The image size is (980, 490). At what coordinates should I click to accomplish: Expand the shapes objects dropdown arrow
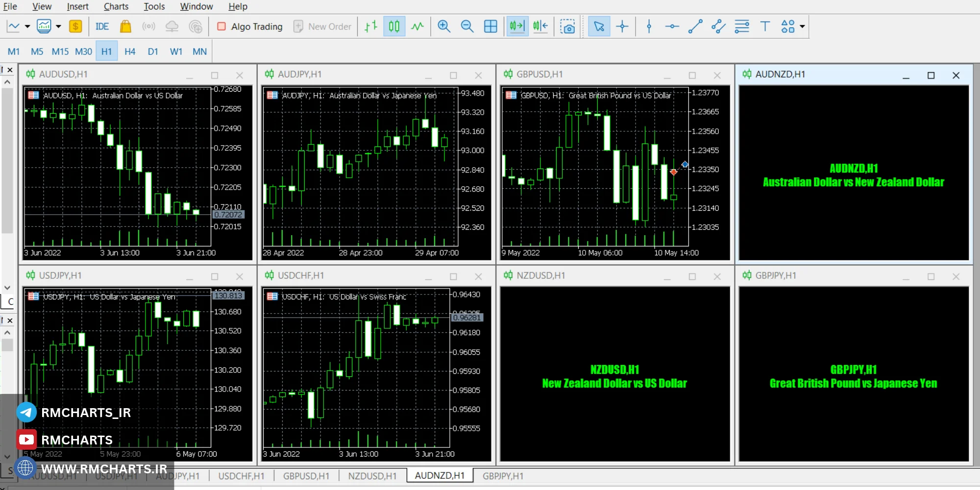pos(802,26)
